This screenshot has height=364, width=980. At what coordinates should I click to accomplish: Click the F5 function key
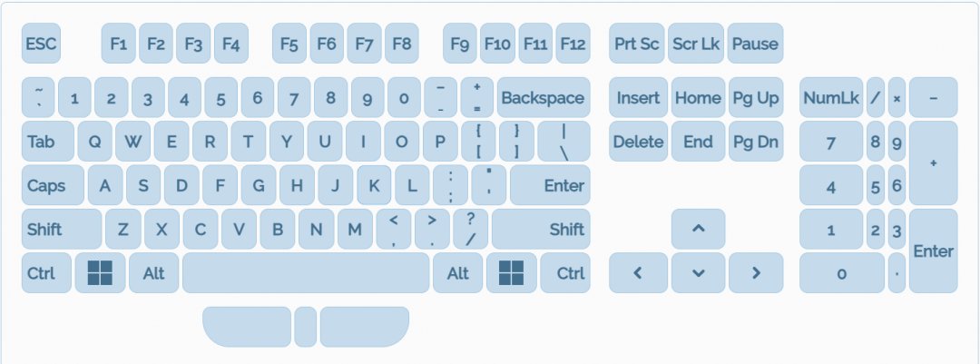(x=289, y=44)
